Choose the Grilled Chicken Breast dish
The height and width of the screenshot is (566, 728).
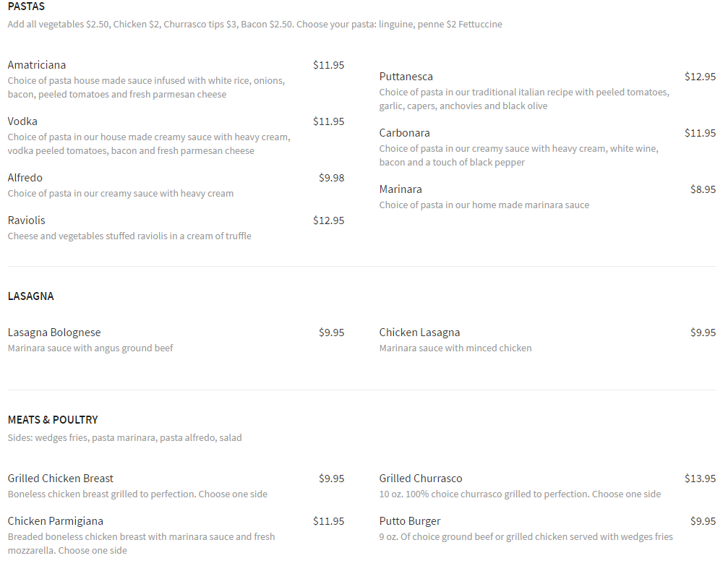pos(61,479)
